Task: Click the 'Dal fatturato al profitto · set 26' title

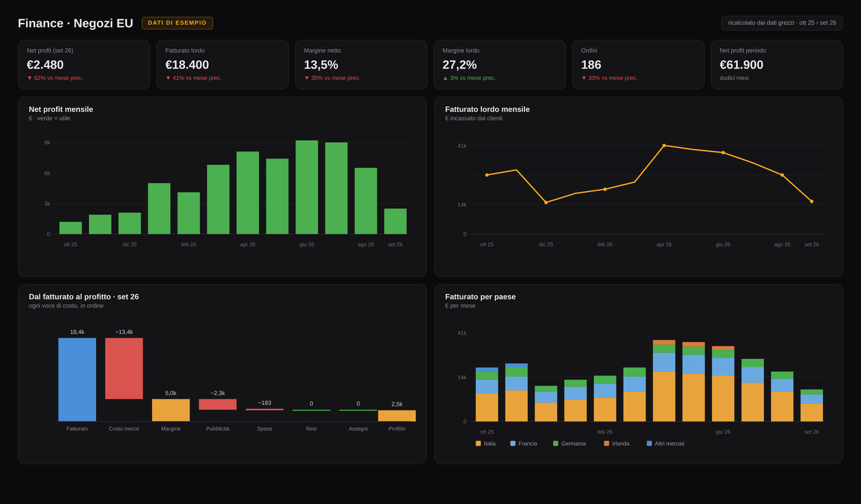Action: pyautogui.click(x=84, y=297)
